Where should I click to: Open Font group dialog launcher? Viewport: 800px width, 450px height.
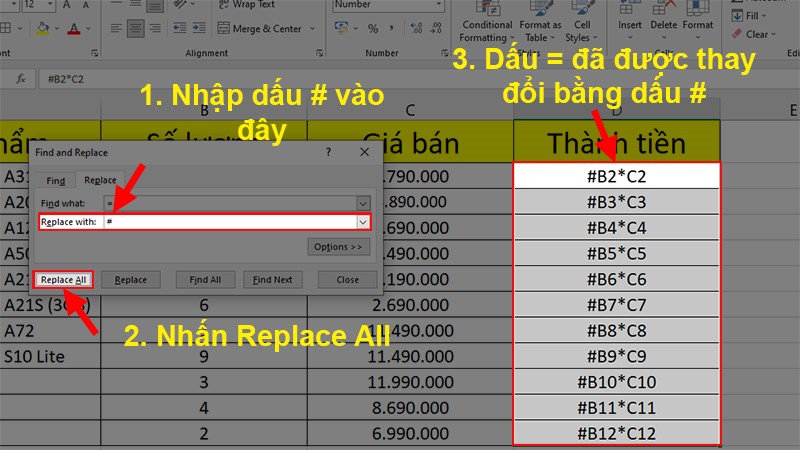94,53
